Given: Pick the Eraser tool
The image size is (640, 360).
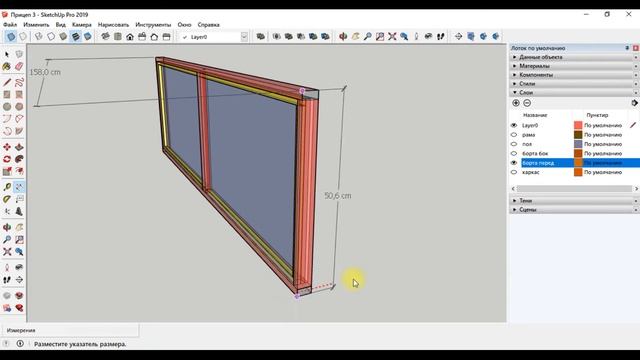Looking at the screenshot, I should [x=19, y=66].
